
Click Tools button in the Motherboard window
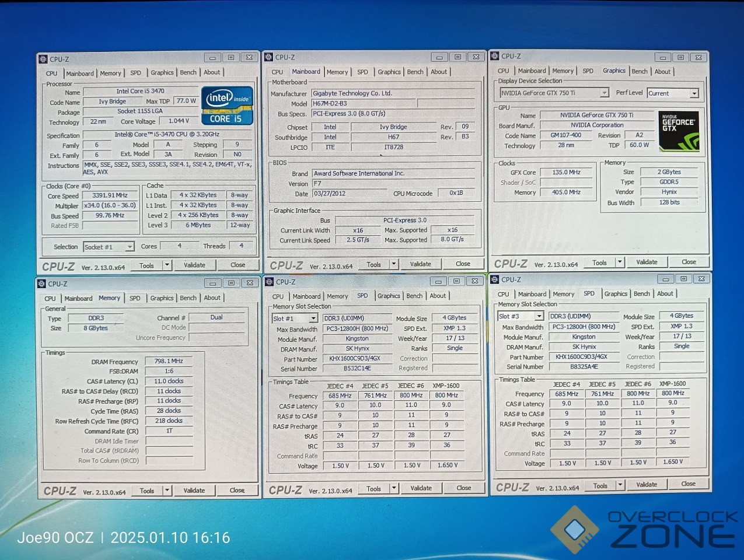point(373,264)
